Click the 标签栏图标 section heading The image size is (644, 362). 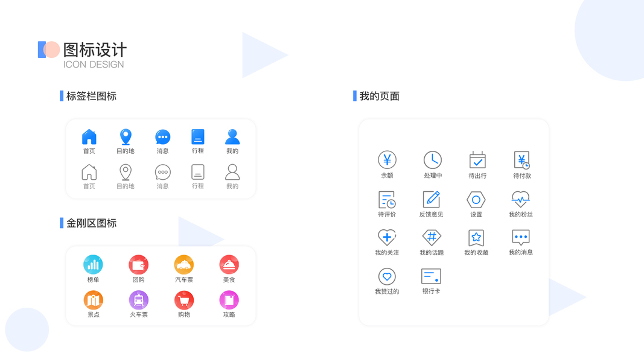[x=91, y=96]
